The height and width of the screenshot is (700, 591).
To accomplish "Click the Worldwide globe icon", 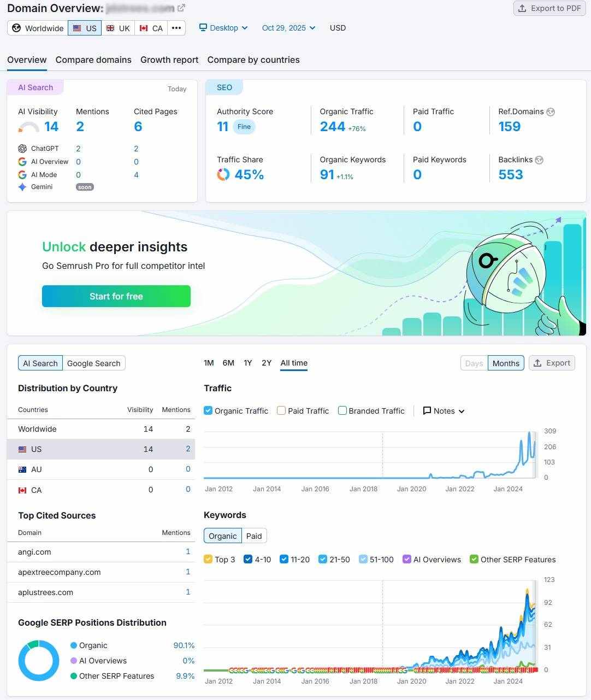I will tap(16, 28).
